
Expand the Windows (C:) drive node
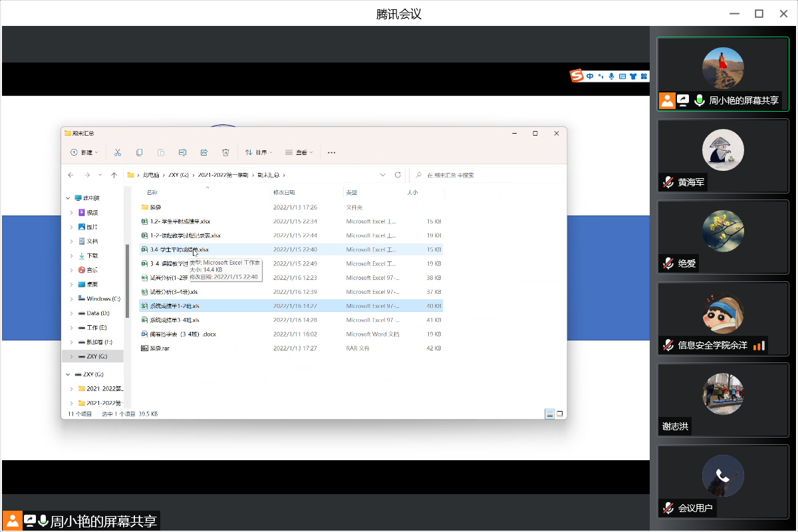tap(72, 299)
